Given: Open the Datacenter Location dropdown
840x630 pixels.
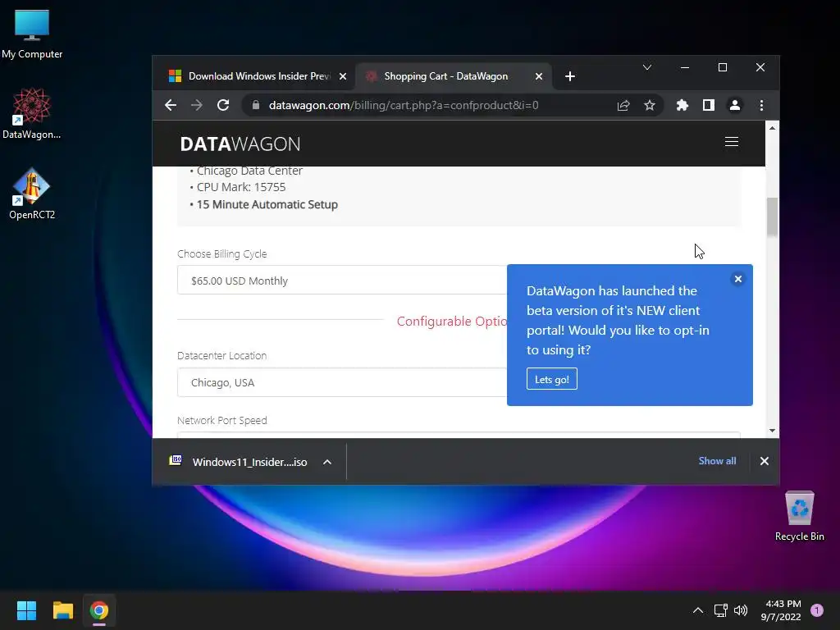Looking at the screenshot, I should [342, 382].
